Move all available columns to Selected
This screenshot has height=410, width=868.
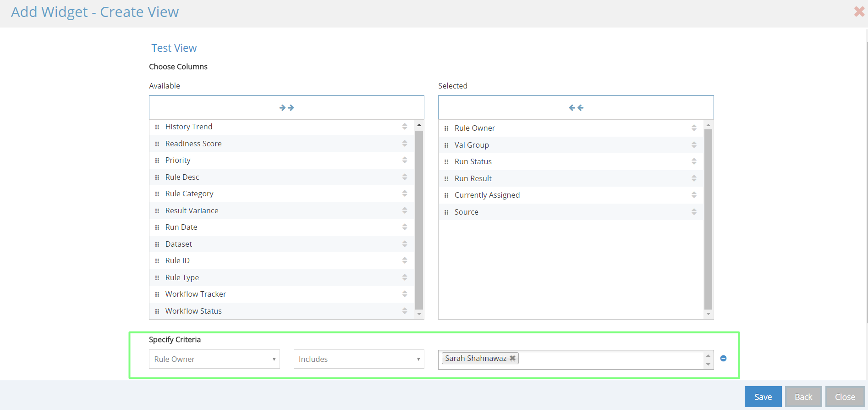[286, 108]
